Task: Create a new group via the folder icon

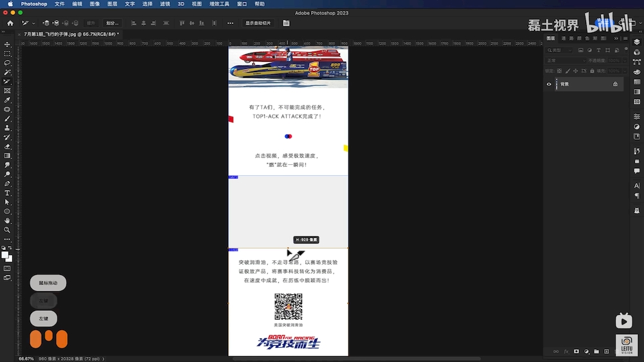Action: (x=596, y=351)
